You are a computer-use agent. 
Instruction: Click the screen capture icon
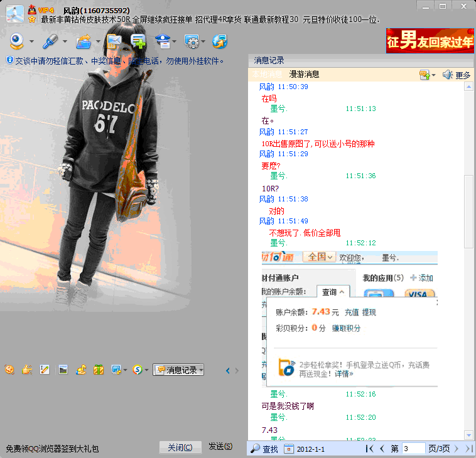click(x=116, y=370)
